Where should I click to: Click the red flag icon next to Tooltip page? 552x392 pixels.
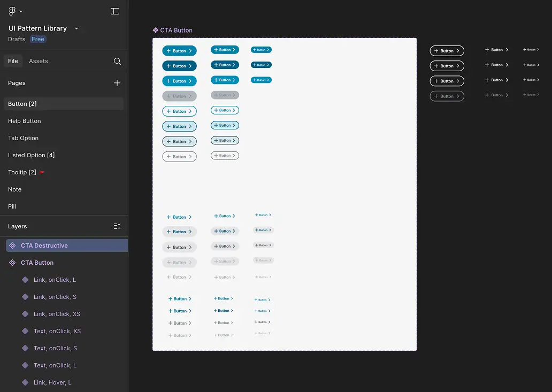coord(42,172)
